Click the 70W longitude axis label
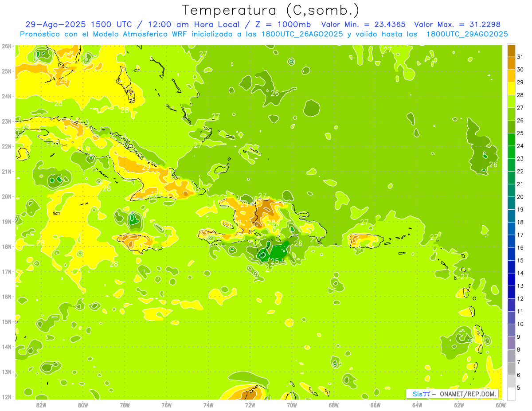The width and height of the screenshot is (532, 411). coord(292,405)
